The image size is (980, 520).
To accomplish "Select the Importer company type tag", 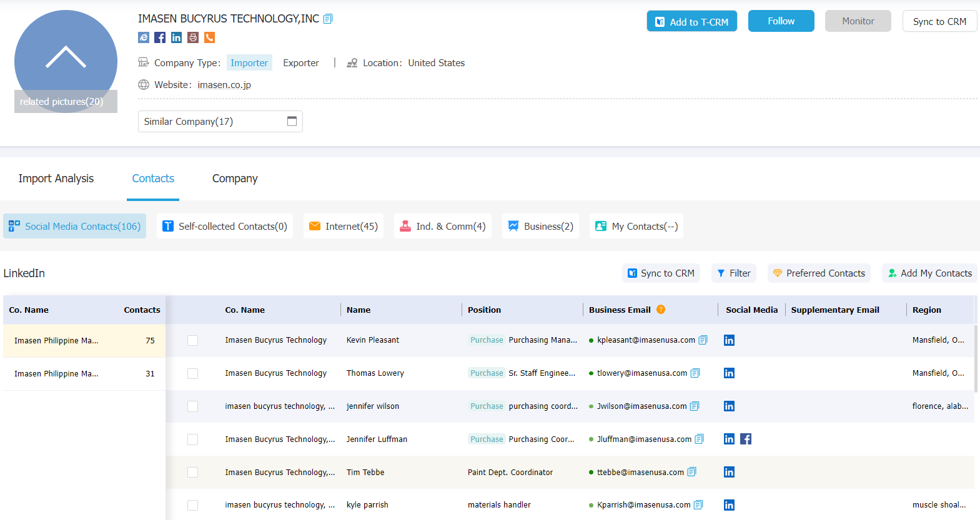I will (x=249, y=62).
